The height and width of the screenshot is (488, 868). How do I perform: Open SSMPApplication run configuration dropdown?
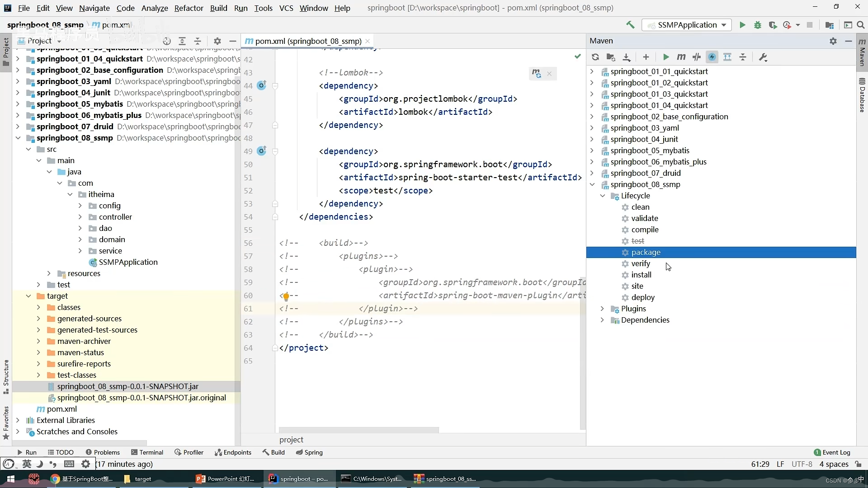click(687, 25)
